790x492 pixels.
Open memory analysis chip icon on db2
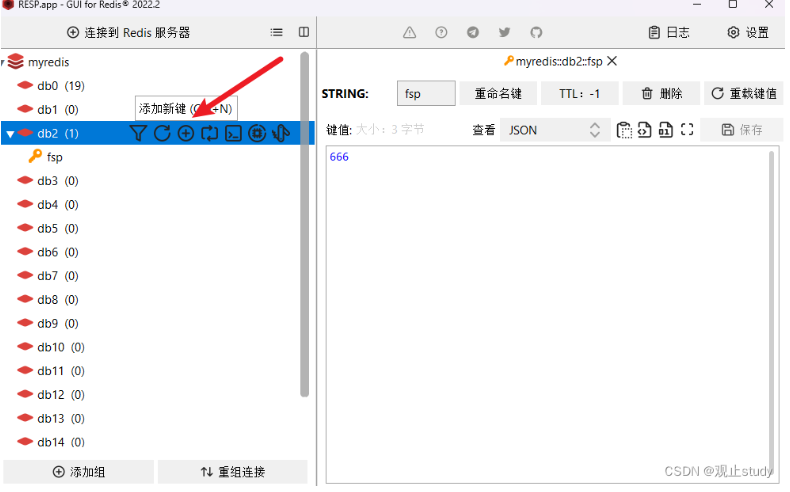(x=257, y=133)
